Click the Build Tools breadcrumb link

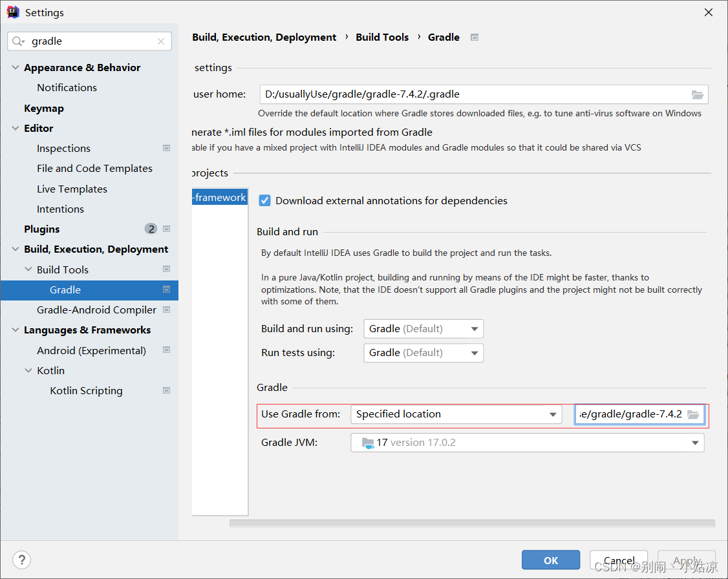click(382, 37)
